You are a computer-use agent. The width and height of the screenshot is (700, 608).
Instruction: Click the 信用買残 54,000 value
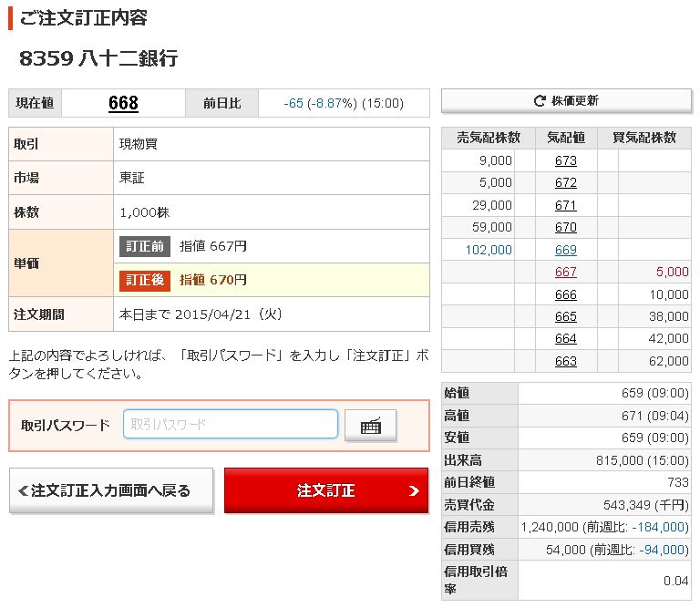(x=617, y=550)
